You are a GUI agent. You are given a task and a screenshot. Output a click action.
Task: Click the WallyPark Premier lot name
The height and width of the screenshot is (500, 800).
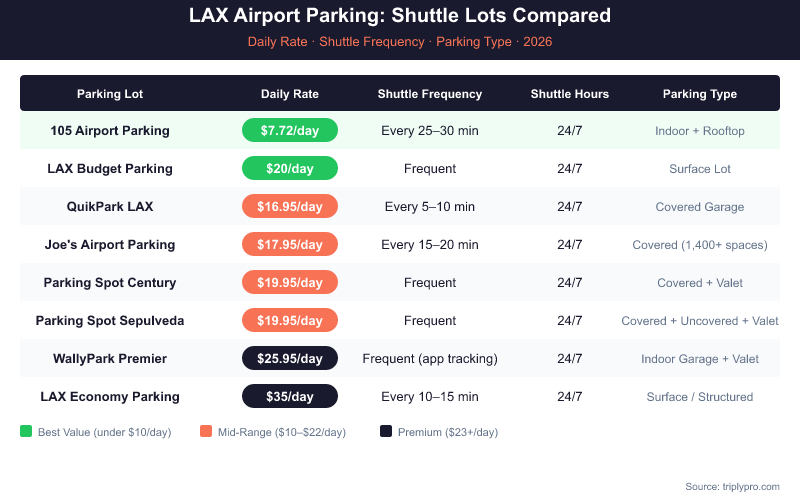point(110,359)
